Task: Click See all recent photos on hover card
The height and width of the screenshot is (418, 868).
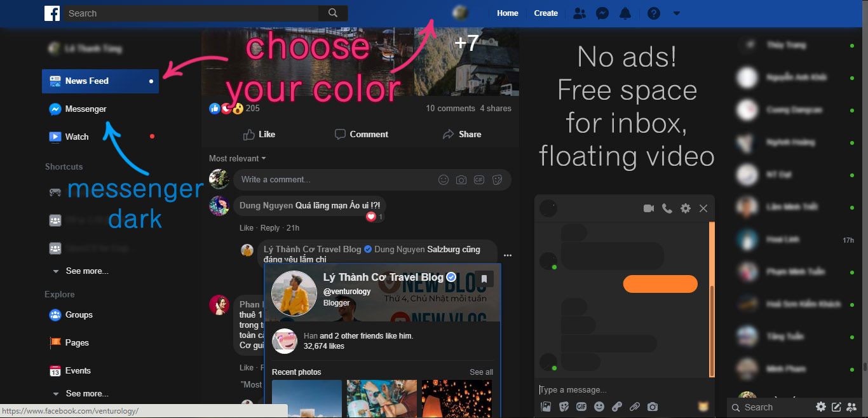Action: pyautogui.click(x=481, y=372)
